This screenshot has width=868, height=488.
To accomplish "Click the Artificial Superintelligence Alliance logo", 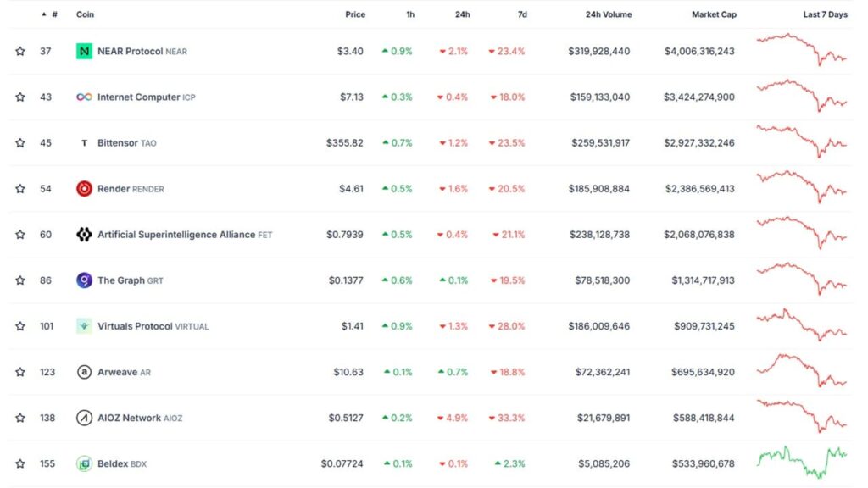I will [x=82, y=234].
